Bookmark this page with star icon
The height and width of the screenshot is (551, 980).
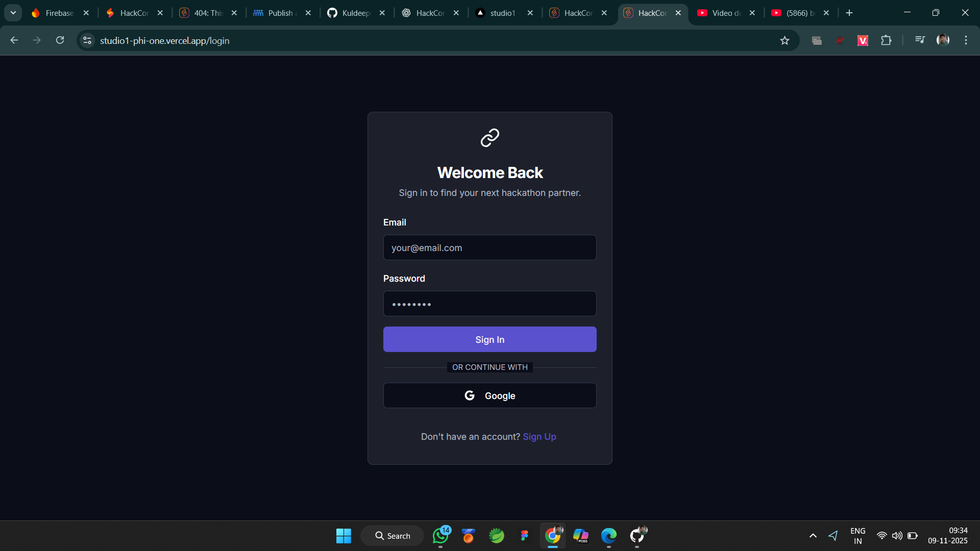(785, 40)
